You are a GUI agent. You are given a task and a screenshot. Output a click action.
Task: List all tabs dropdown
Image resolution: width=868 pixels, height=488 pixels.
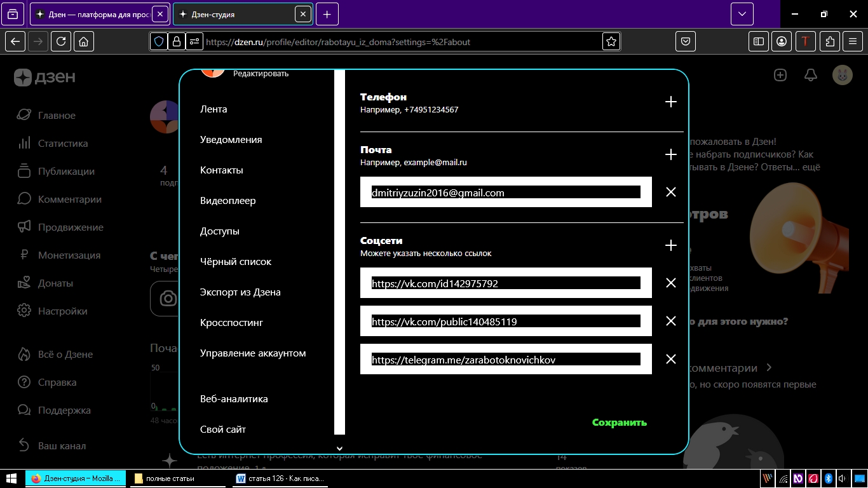pyautogui.click(x=742, y=14)
